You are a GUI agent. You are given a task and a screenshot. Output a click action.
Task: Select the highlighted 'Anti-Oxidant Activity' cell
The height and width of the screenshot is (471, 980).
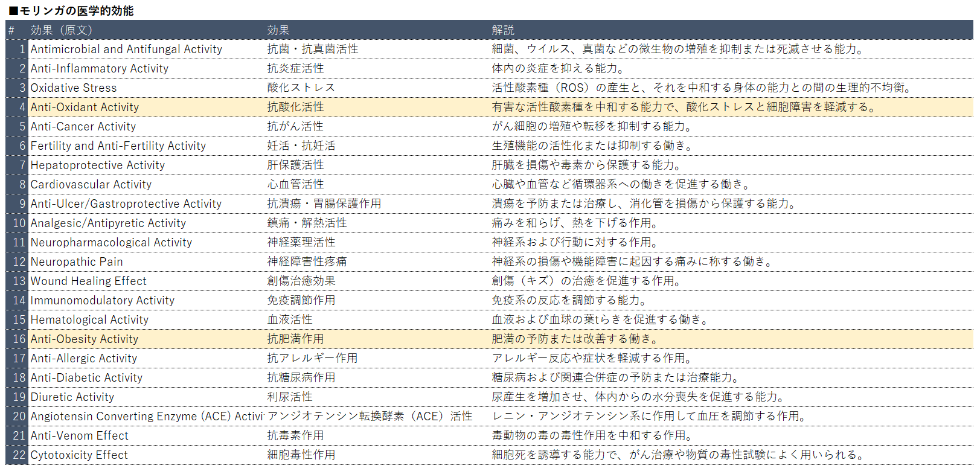(147, 107)
